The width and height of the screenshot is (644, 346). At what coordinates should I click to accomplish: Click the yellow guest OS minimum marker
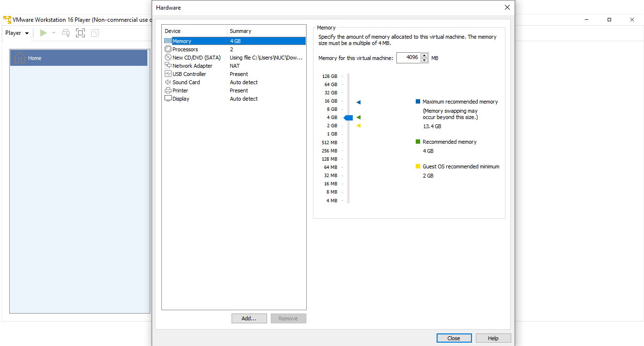coord(359,126)
